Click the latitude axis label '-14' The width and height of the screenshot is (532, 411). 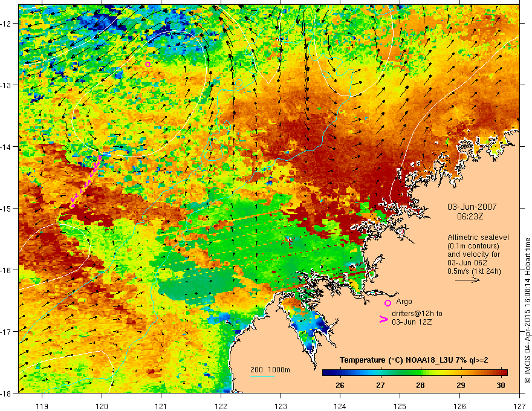coord(7,147)
